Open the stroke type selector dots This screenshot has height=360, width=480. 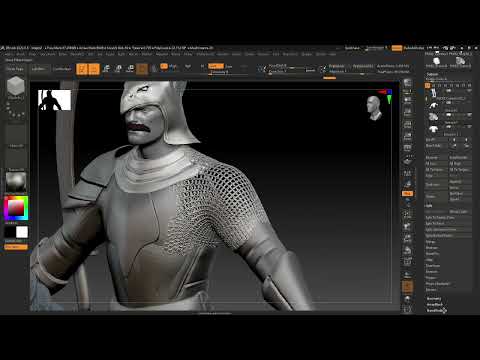pos(16,111)
